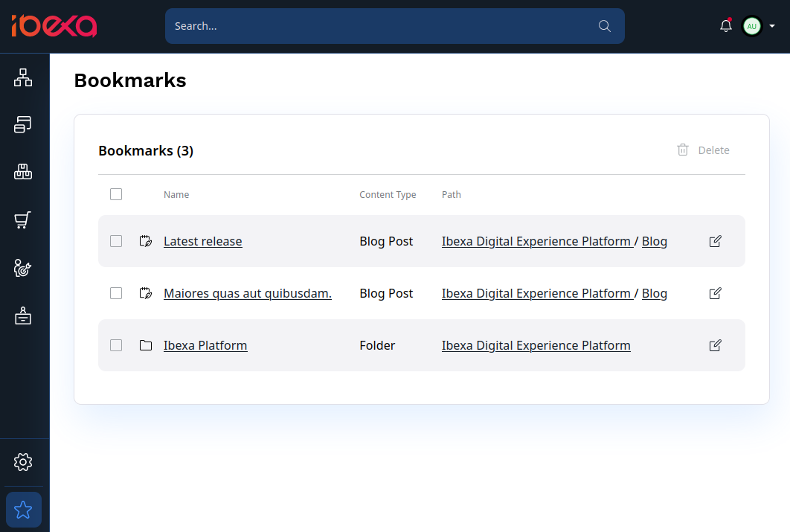Click the Bookmarks star icon in sidebar
The height and width of the screenshot is (532, 790).
point(23,510)
